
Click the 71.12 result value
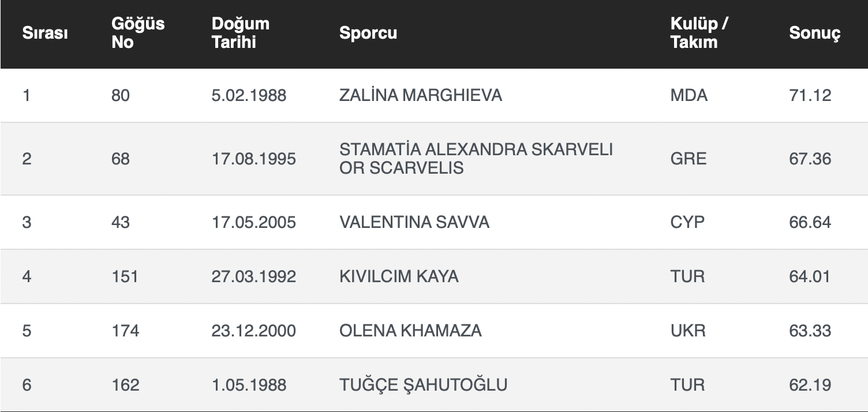pyautogui.click(x=810, y=95)
